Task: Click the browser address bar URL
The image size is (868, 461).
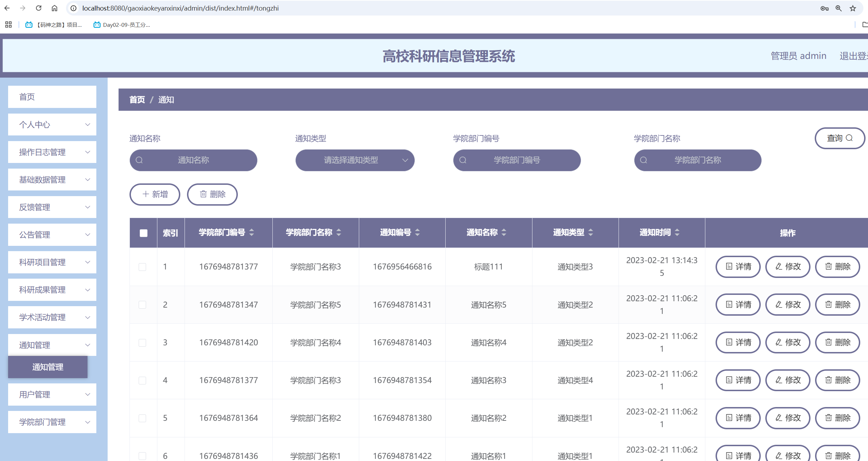Action: [x=180, y=8]
